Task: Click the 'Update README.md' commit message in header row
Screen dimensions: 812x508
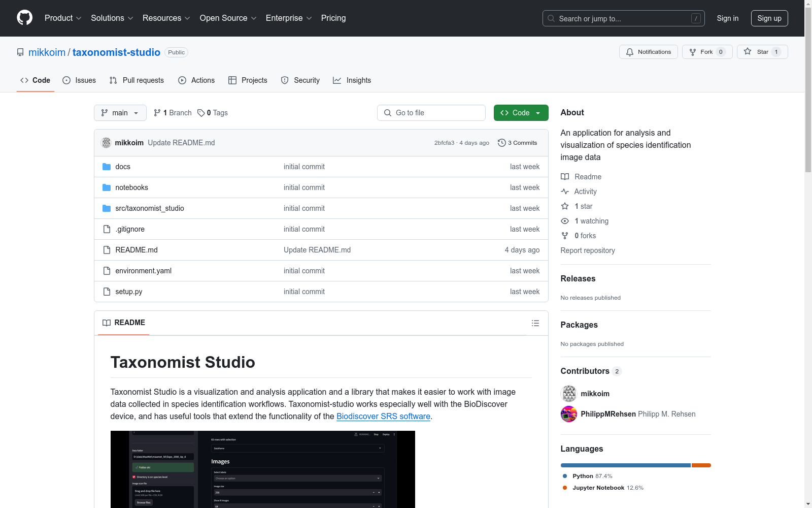Action: click(x=181, y=143)
